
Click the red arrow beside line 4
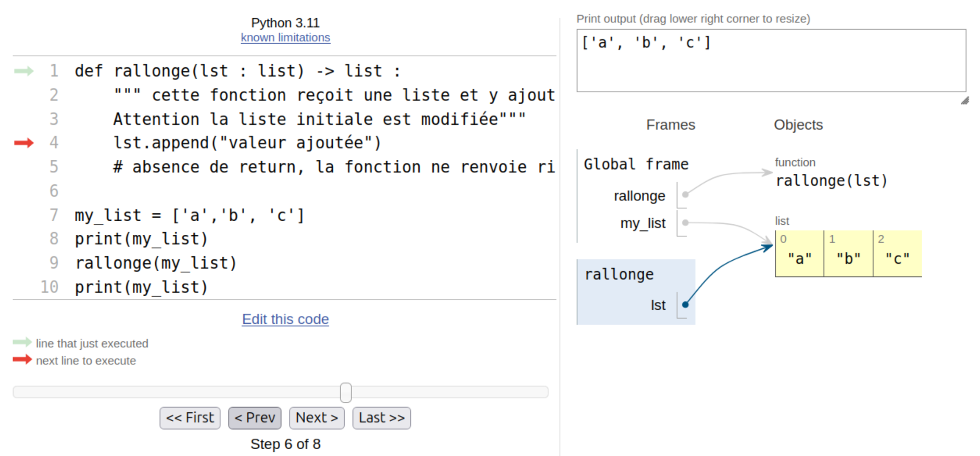coord(23,143)
